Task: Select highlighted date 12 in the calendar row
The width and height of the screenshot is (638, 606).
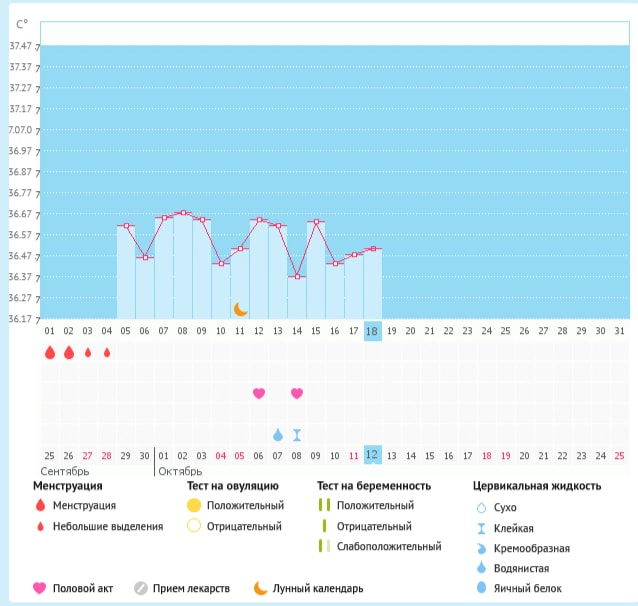Action: tap(372, 455)
